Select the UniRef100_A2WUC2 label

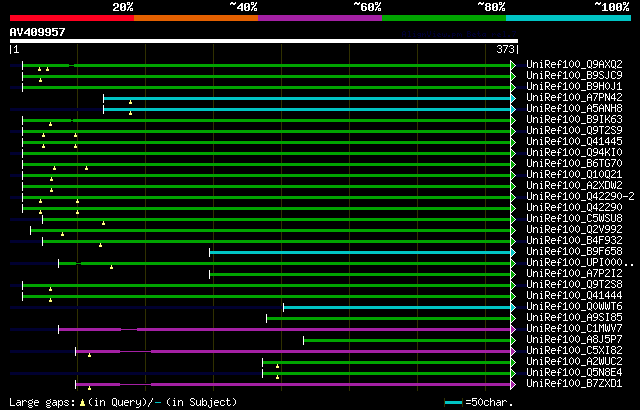click(x=574, y=362)
